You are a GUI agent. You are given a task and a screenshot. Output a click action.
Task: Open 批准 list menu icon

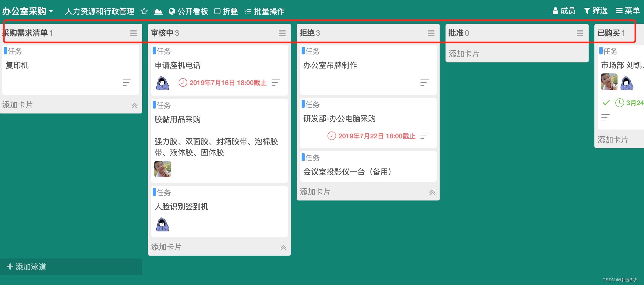(580, 33)
